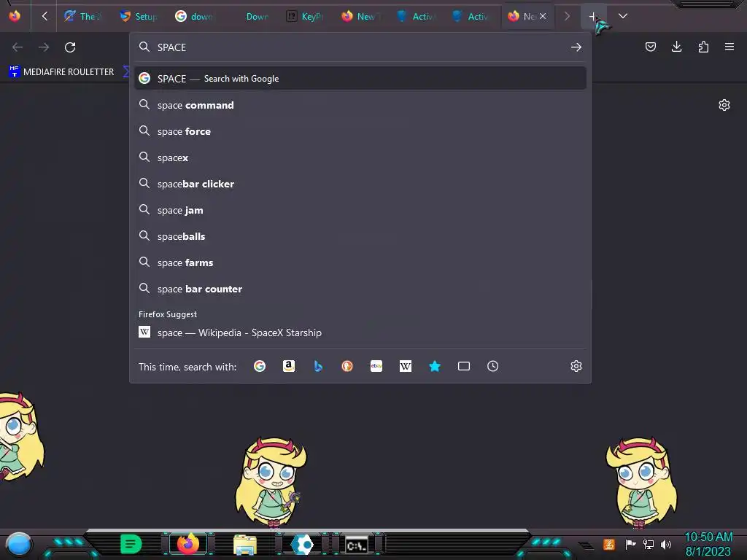Search this time with Wikipedia
This screenshot has width=747, height=560.
(406, 366)
